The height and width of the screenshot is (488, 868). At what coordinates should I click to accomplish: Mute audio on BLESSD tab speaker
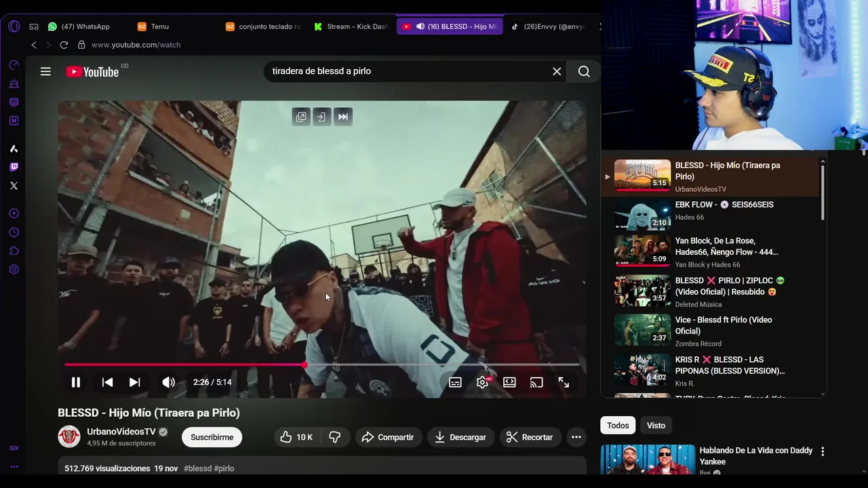pyautogui.click(x=420, y=26)
